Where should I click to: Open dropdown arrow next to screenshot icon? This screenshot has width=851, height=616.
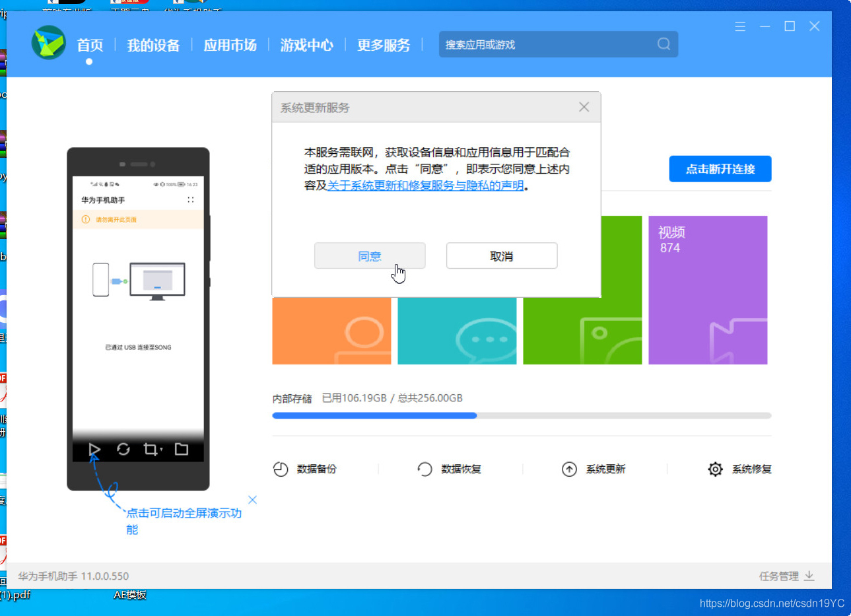click(161, 450)
